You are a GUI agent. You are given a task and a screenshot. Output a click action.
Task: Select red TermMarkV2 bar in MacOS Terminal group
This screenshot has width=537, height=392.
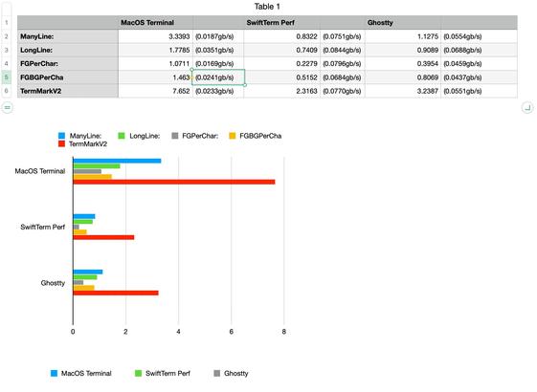point(174,182)
